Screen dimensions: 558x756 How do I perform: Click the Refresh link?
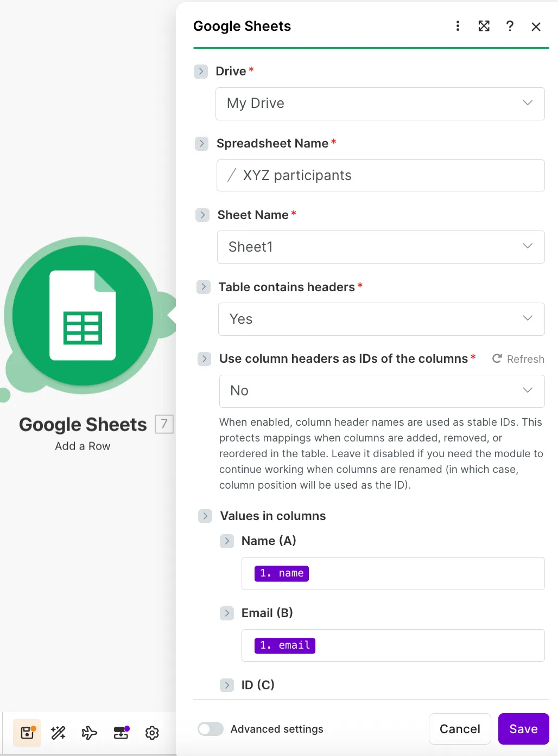pyautogui.click(x=518, y=359)
